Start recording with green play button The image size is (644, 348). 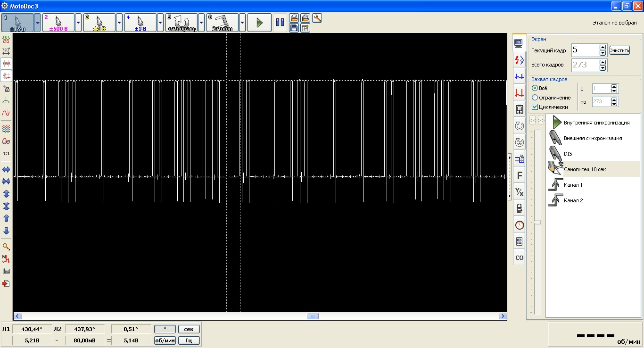(x=259, y=23)
